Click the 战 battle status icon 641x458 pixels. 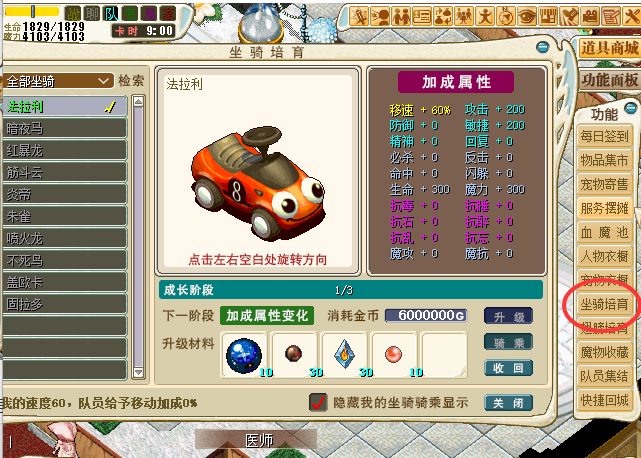pos(70,13)
